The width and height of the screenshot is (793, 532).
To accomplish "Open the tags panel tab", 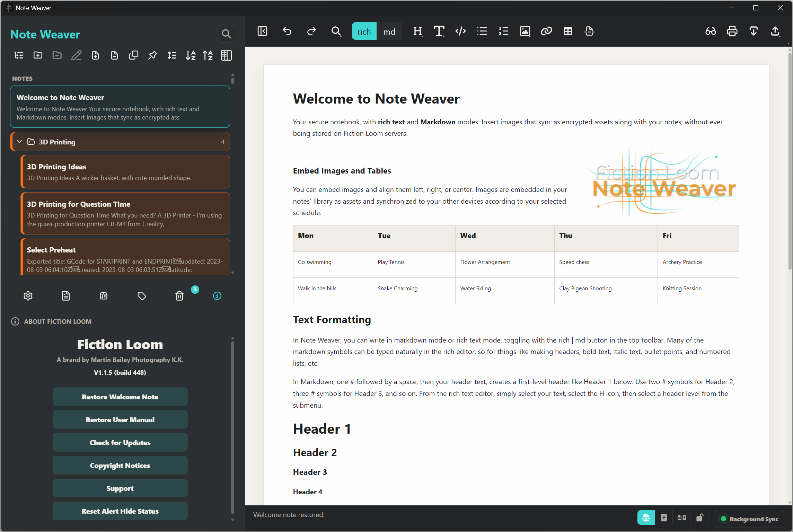I will (x=142, y=296).
